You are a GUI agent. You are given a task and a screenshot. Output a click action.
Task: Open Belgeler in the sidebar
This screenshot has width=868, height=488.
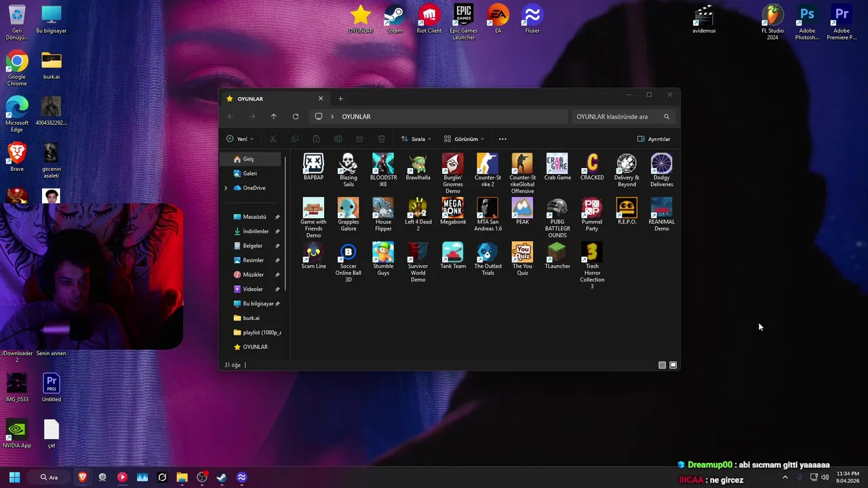coord(252,245)
